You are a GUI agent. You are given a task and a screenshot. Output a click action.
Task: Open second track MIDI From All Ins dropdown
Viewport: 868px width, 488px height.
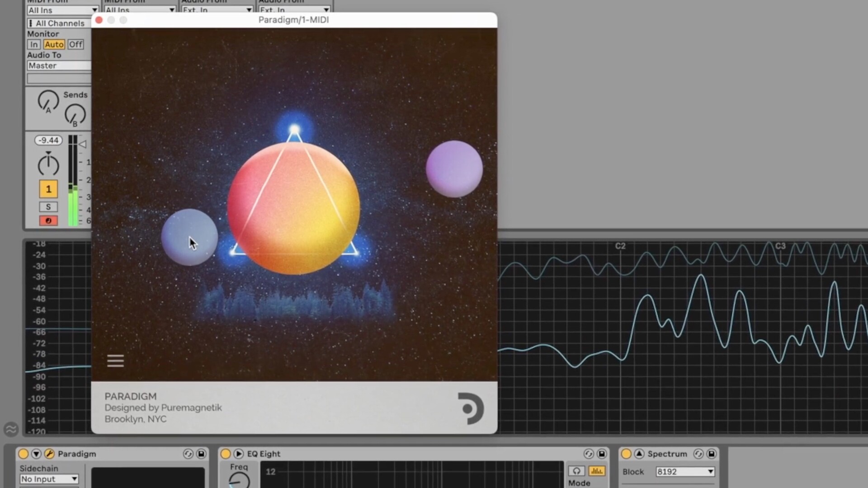[140, 10]
